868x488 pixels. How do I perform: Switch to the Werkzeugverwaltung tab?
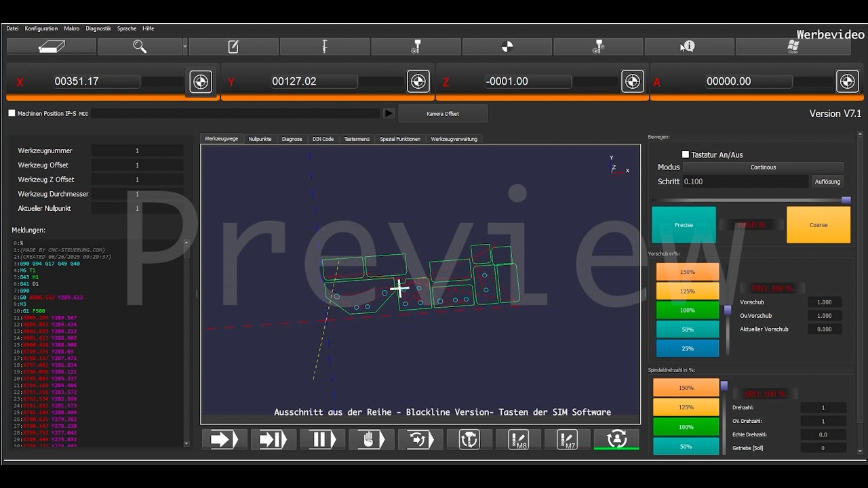click(454, 138)
